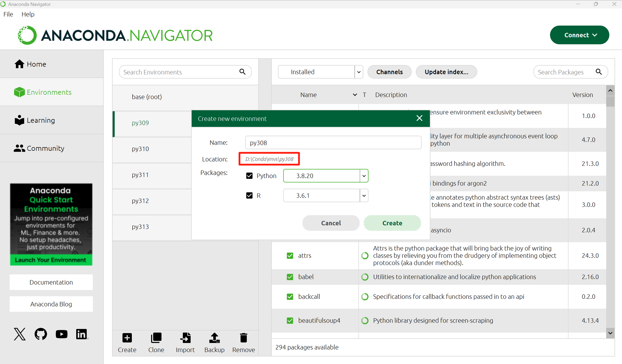The image size is (622, 364).
Task: Open the YouTube social link
Action: point(62,334)
